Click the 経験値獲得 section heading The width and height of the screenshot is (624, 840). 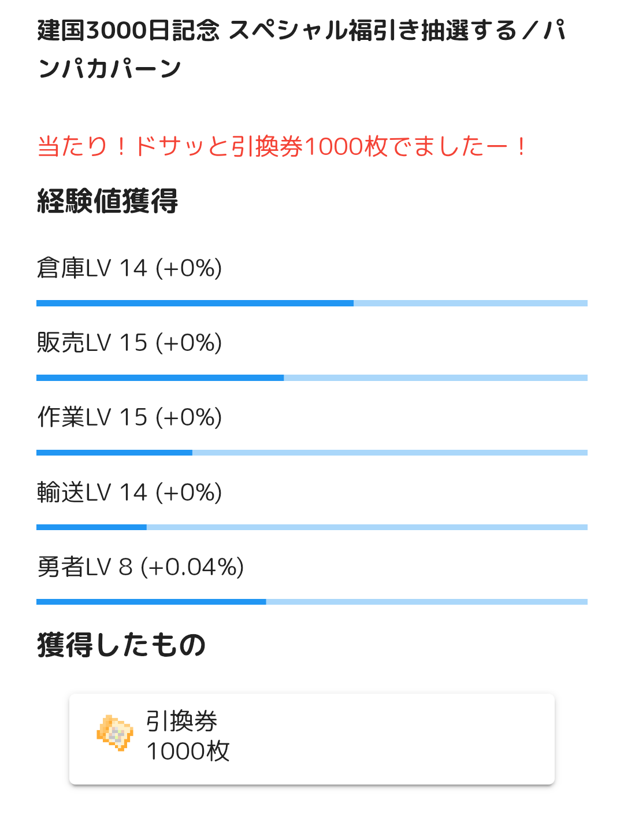click(107, 201)
